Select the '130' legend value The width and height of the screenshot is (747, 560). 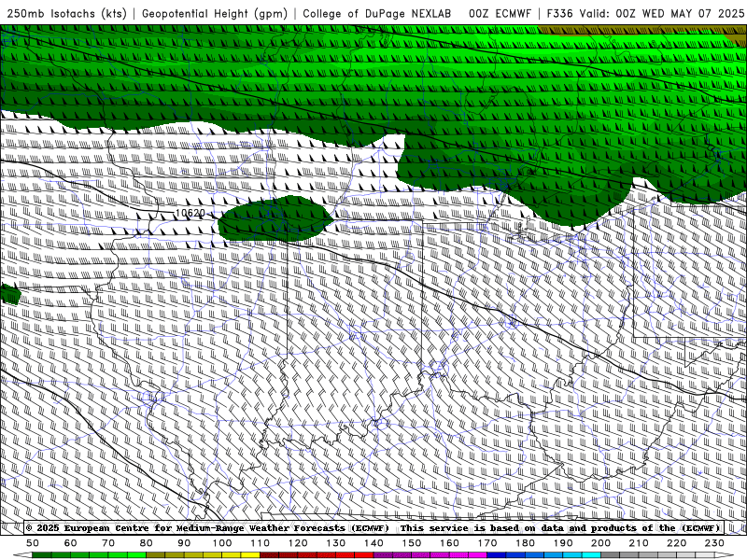(x=336, y=543)
